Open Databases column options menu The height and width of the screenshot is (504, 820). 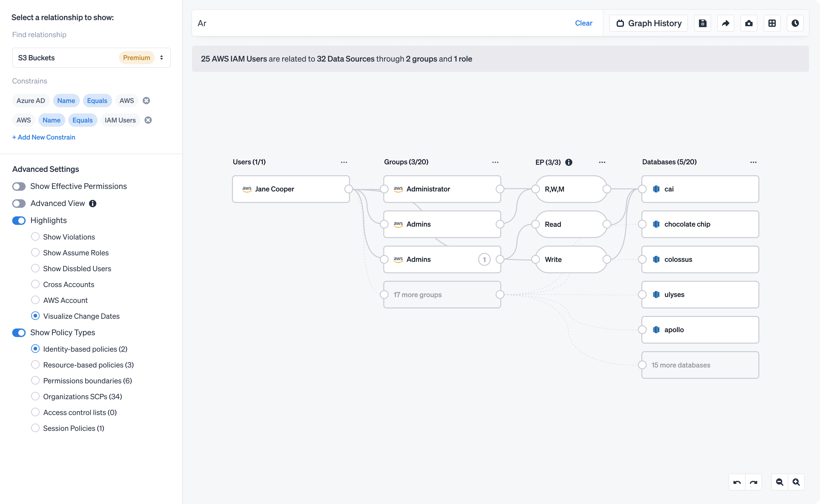pos(753,162)
